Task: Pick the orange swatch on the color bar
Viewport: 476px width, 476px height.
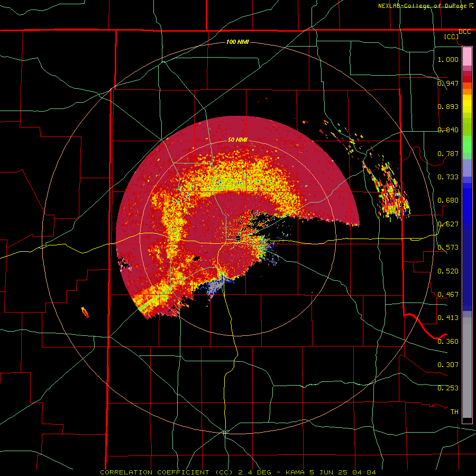Action: click(x=467, y=91)
